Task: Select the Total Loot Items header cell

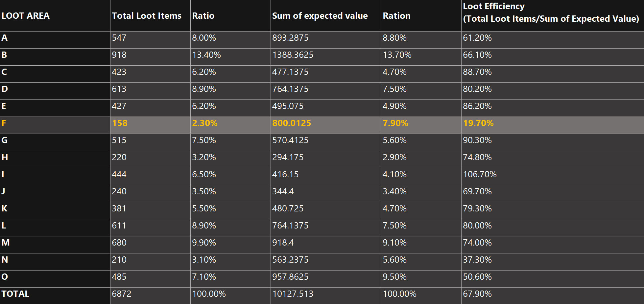Action: pyautogui.click(x=147, y=16)
